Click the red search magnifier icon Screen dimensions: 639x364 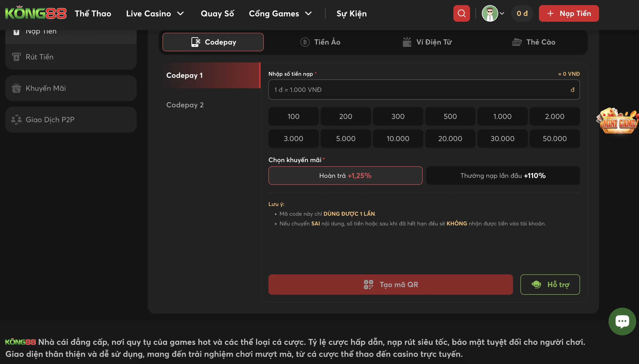pos(461,13)
